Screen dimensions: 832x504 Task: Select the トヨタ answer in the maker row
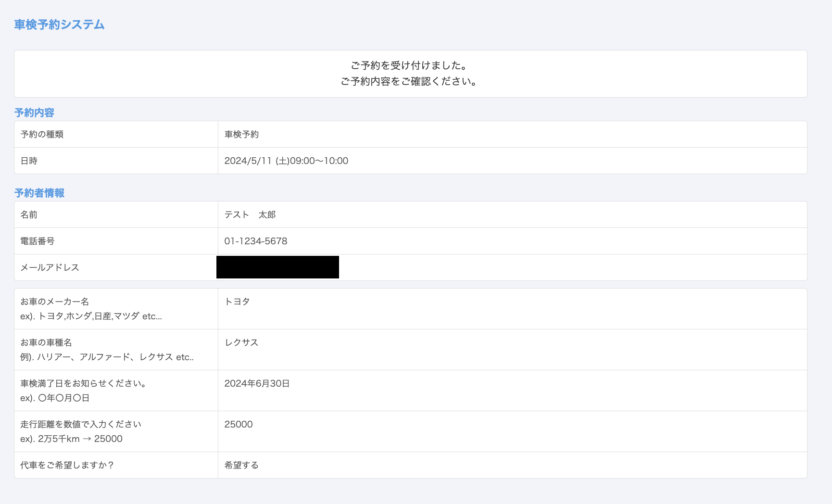point(237,302)
